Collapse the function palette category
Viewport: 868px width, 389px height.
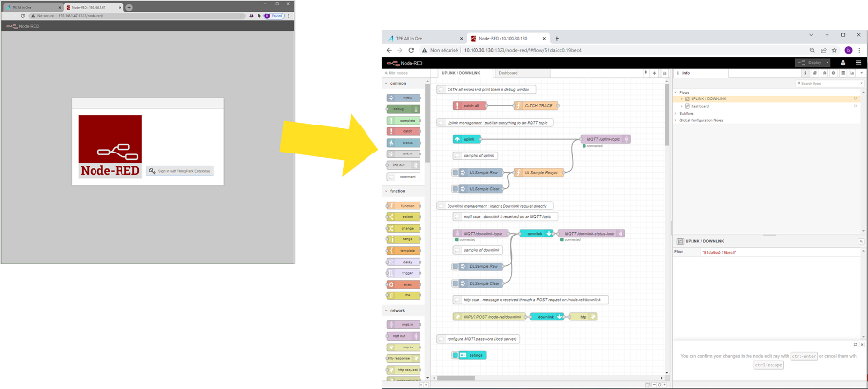[x=389, y=191]
